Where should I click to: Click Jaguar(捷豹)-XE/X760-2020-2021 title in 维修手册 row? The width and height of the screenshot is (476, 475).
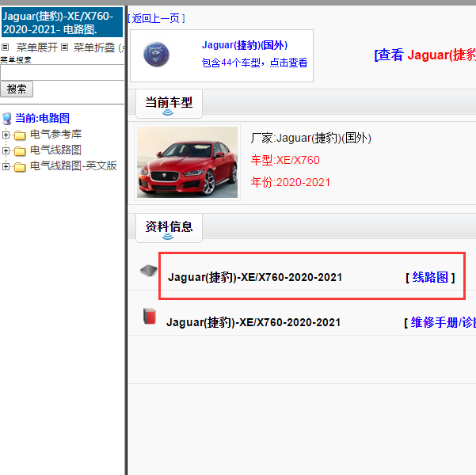tap(253, 322)
